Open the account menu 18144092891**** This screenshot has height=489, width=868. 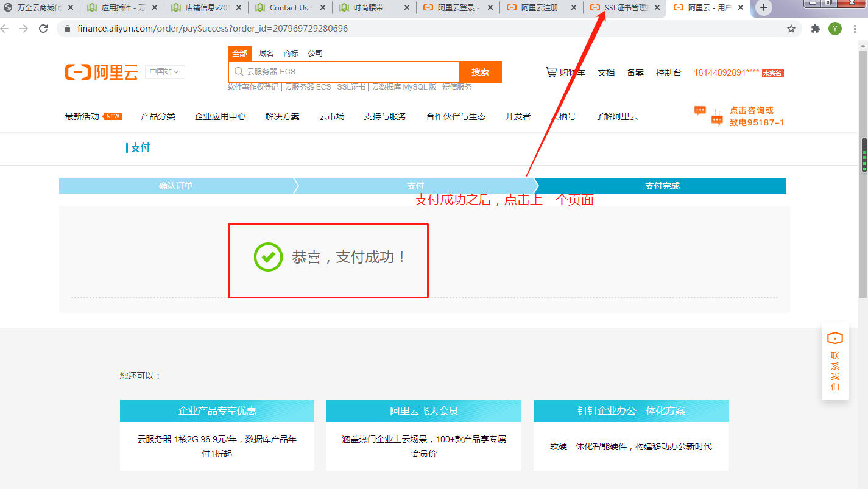(x=726, y=72)
